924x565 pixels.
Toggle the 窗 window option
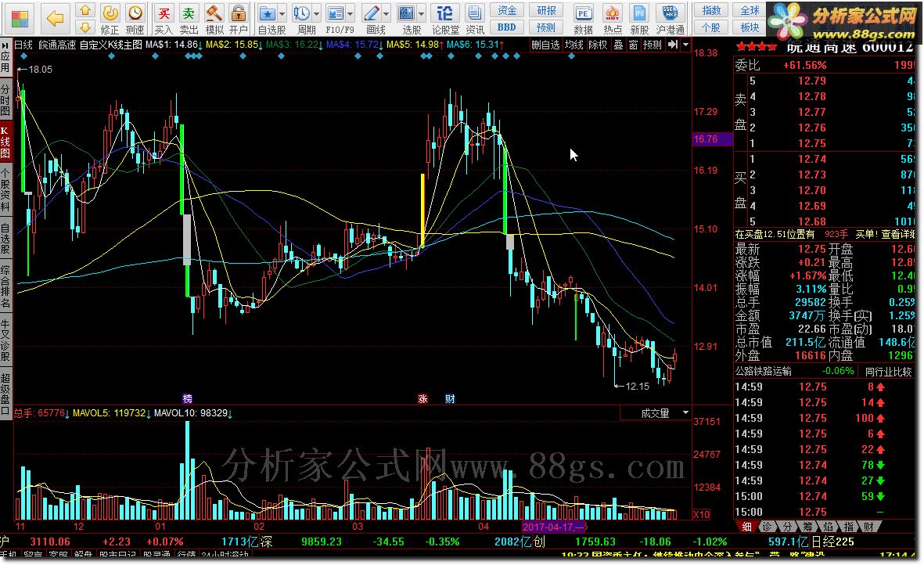(633, 45)
